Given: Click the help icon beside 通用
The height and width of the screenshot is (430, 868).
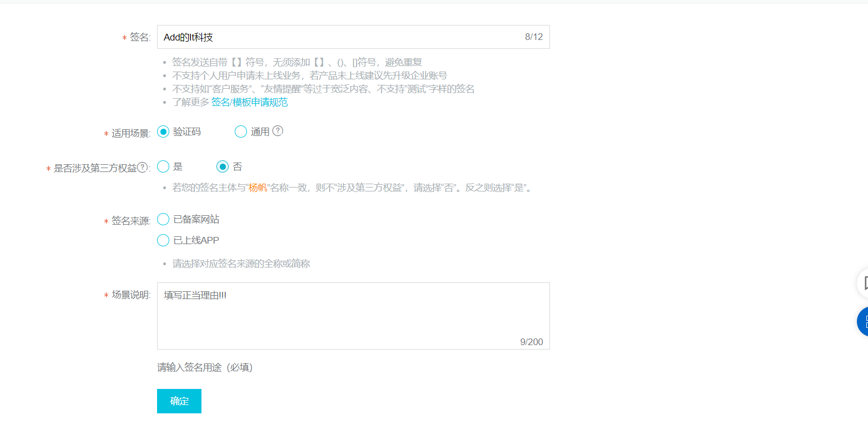Looking at the screenshot, I should (x=278, y=131).
